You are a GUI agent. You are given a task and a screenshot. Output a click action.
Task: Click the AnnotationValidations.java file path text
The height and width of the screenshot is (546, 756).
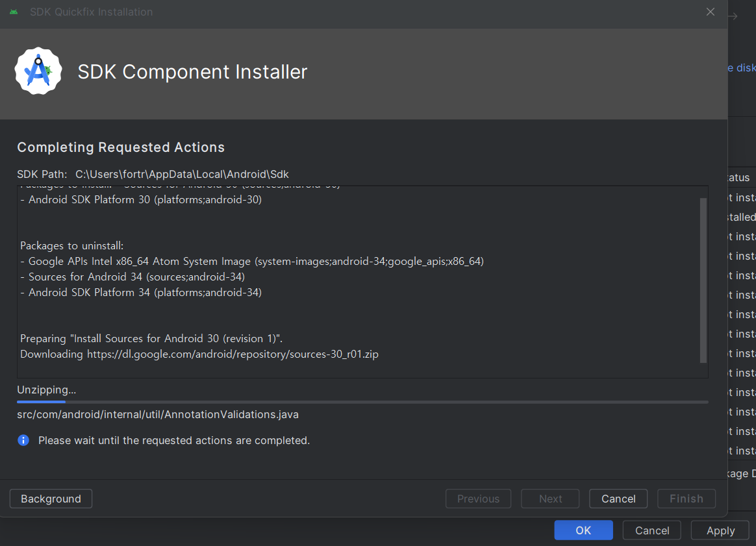[x=158, y=414]
